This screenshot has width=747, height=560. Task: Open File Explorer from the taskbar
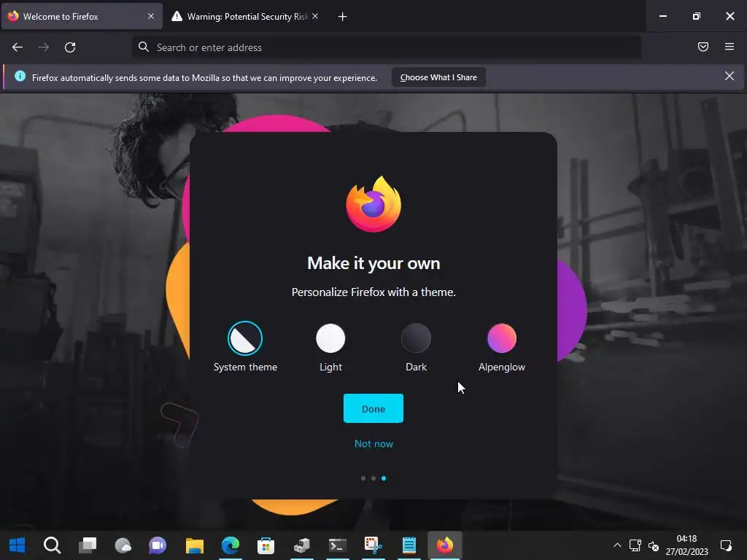(x=194, y=545)
